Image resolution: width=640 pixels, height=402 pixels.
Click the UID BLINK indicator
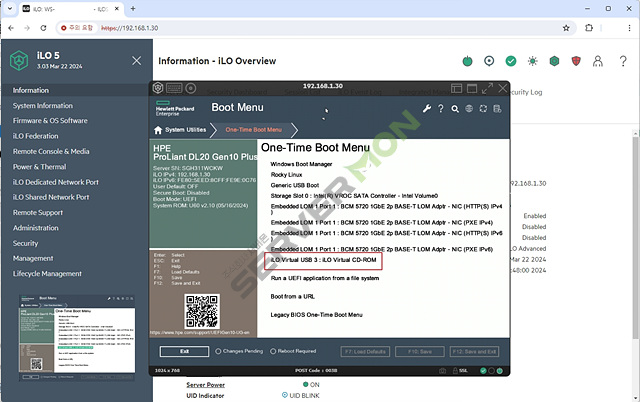point(301,395)
